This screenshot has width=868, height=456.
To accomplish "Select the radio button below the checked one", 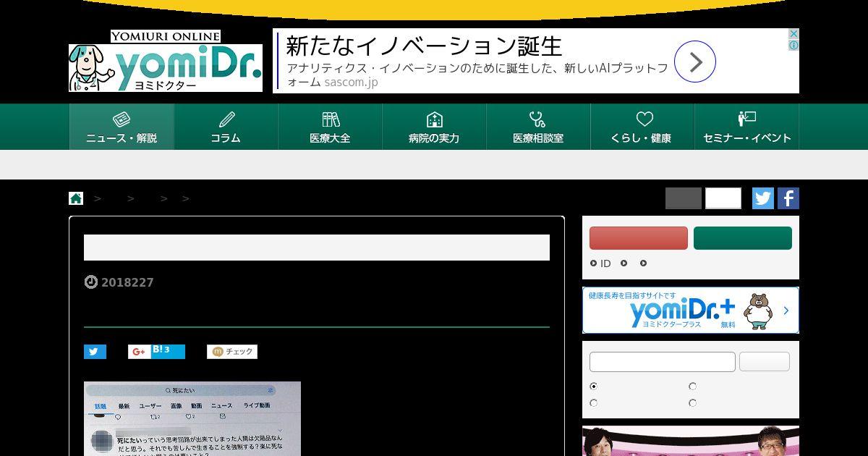I will pos(594,403).
